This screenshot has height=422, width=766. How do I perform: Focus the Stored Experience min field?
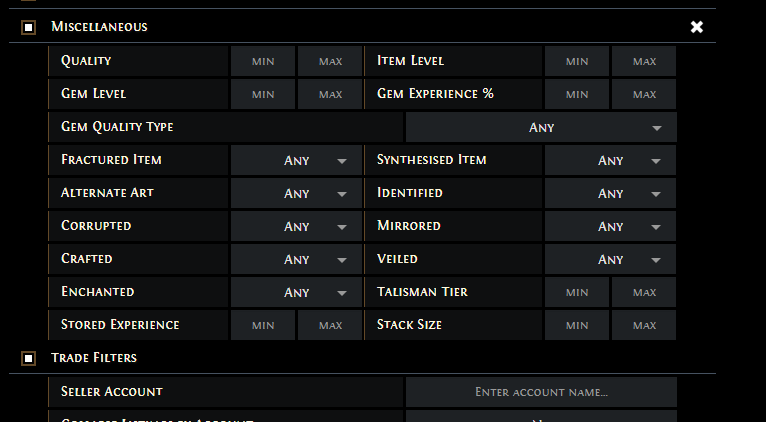click(263, 325)
